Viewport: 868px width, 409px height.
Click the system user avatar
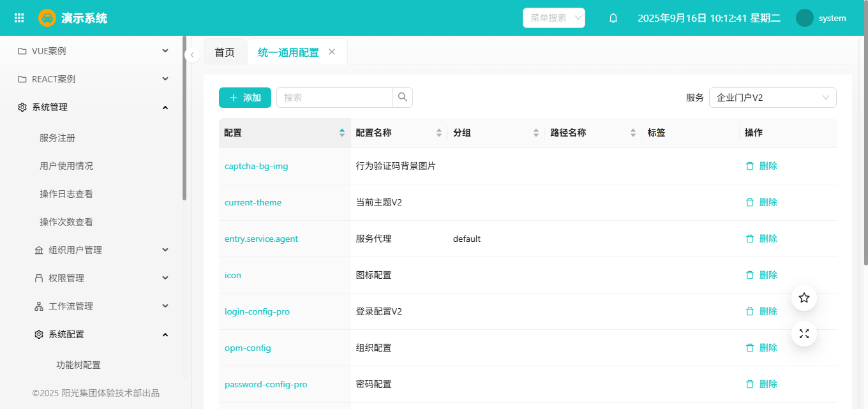(805, 18)
